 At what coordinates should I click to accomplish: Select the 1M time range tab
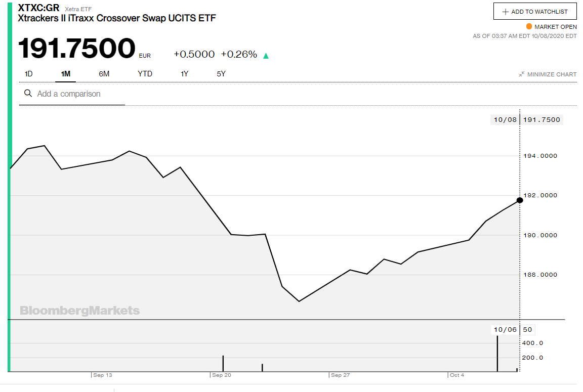[65, 74]
